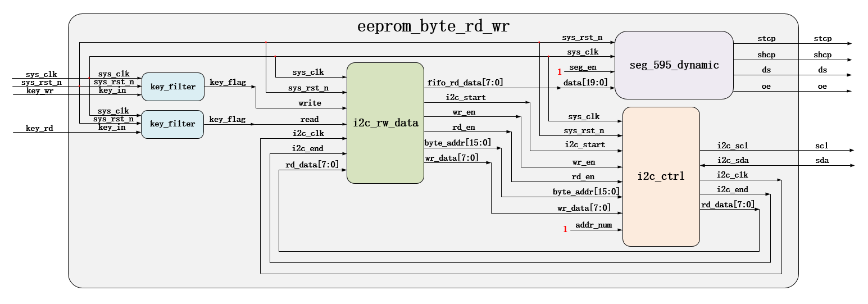
Task: Click the fifo_rd_data[7:0] signal label
Action: pyautogui.click(x=465, y=83)
